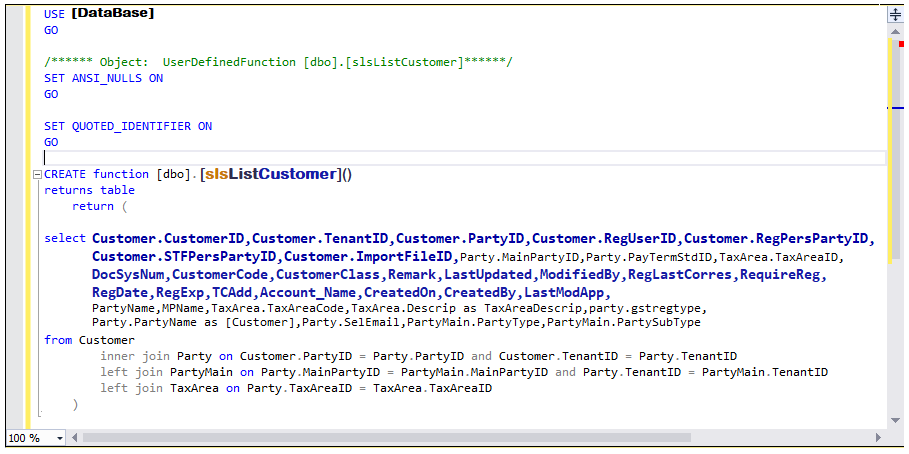Place cursor on the [DataBase] name

coord(112,13)
